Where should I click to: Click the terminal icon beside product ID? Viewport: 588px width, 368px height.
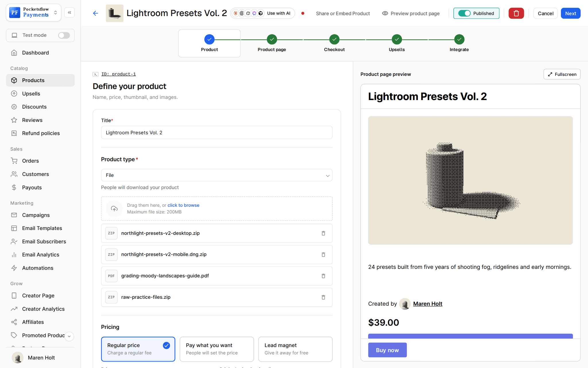pyautogui.click(x=96, y=74)
